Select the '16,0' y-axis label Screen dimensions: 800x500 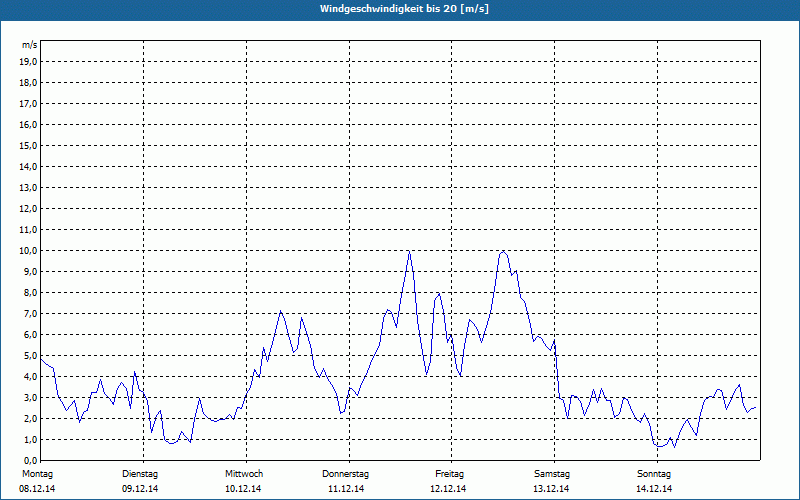tap(28, 124)
